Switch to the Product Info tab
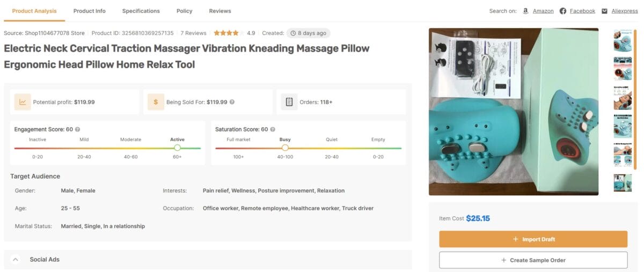 pos(90,11)
